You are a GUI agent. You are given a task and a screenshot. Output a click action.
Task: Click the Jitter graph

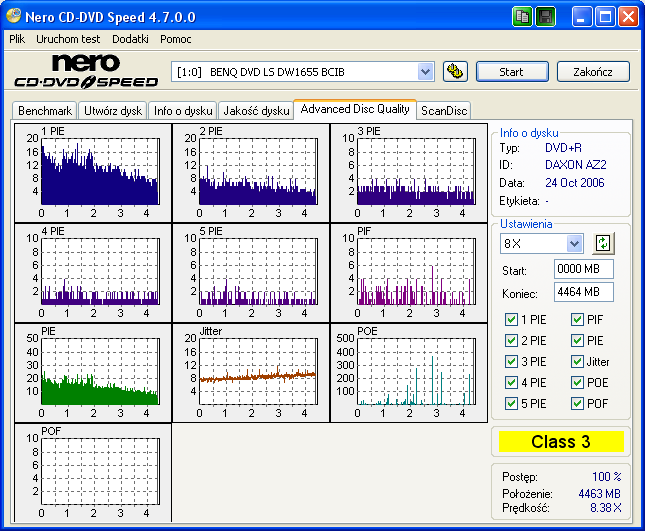258,371
